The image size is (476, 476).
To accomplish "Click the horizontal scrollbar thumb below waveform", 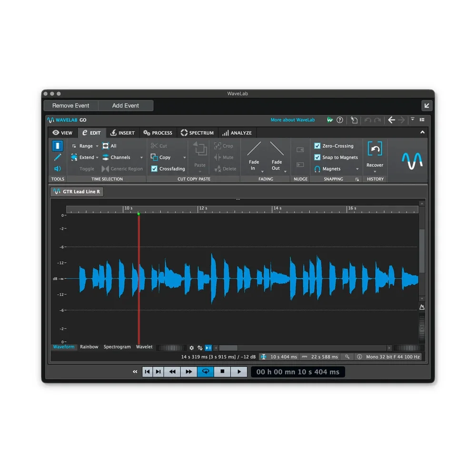I will [228, 348].
